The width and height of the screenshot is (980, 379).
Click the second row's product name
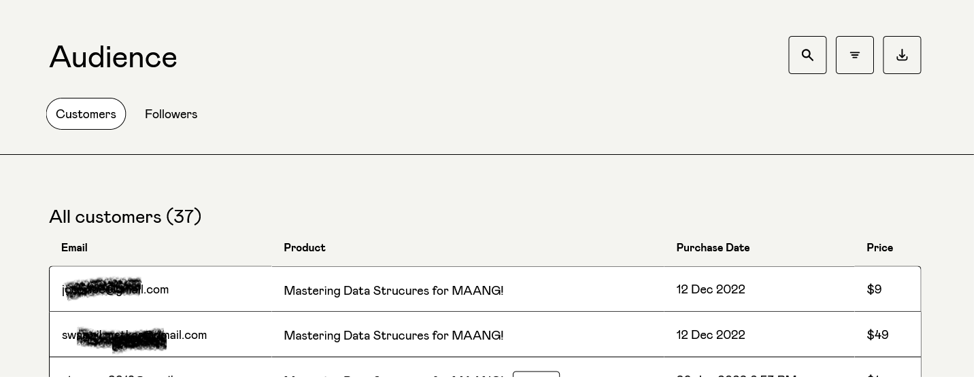[x=393, y=336]
